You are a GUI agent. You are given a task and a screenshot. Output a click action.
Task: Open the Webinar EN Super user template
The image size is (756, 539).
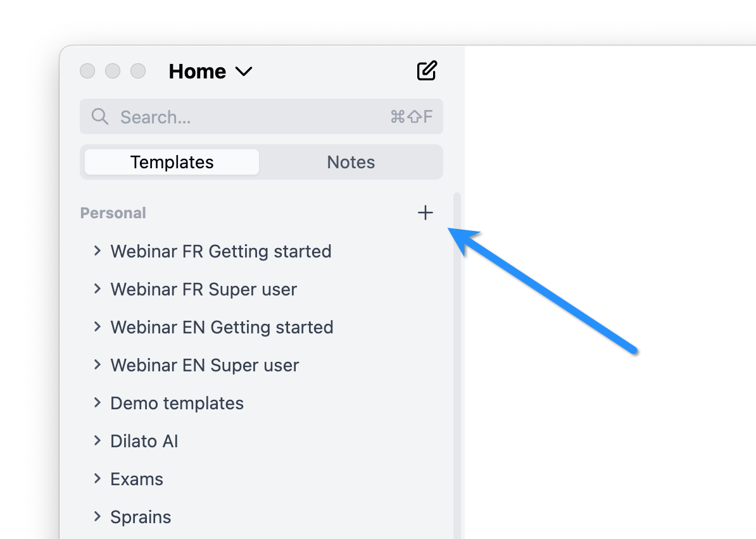click(x=205, y=365)
